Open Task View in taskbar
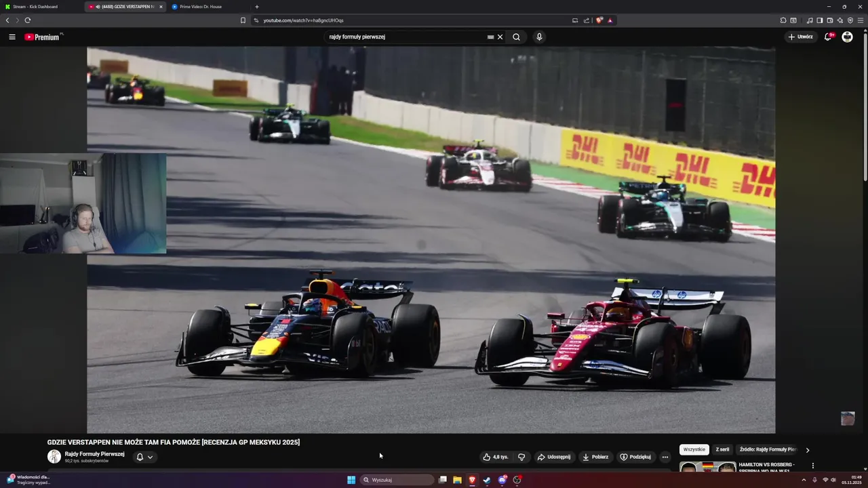The width and height of the screenshot is (868, 488). point(443,480)
